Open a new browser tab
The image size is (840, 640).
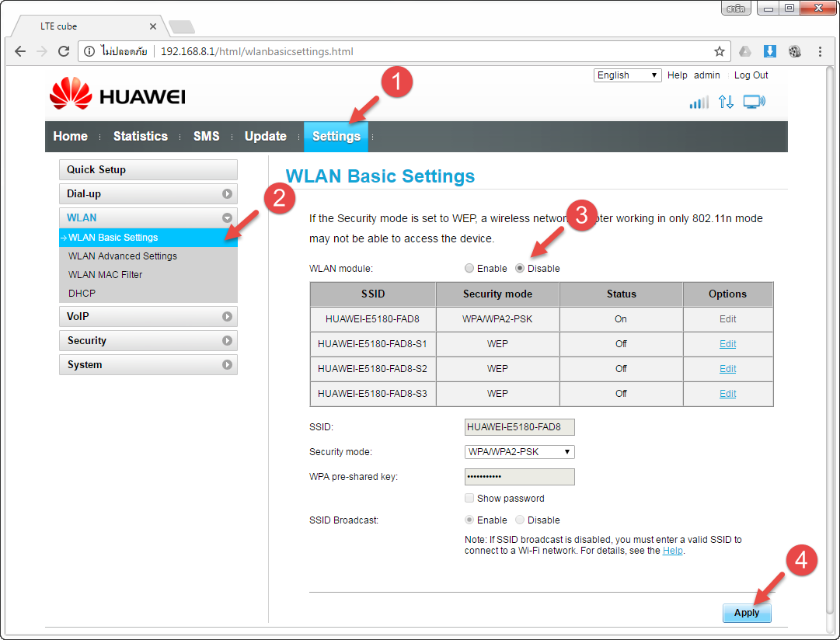point(182,26)
